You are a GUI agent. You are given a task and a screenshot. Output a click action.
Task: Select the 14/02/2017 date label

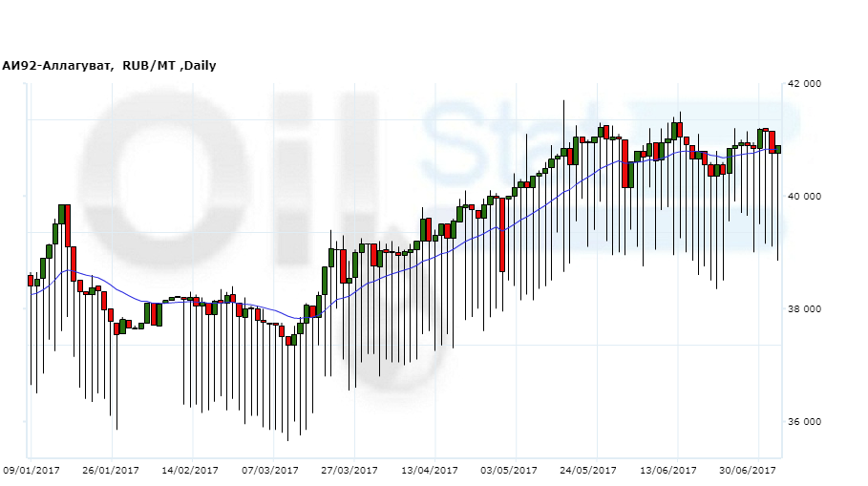point(190,471)
